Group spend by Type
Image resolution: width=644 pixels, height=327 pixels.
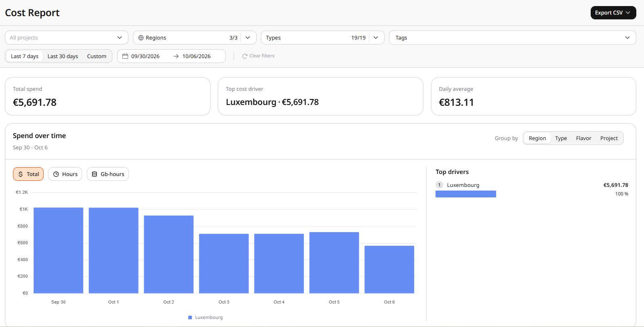[x=561, y=138]
